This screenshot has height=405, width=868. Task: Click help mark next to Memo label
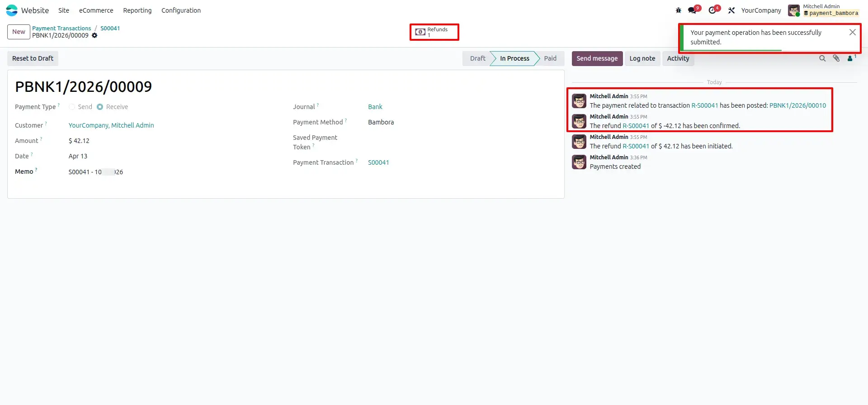[36, 170]
